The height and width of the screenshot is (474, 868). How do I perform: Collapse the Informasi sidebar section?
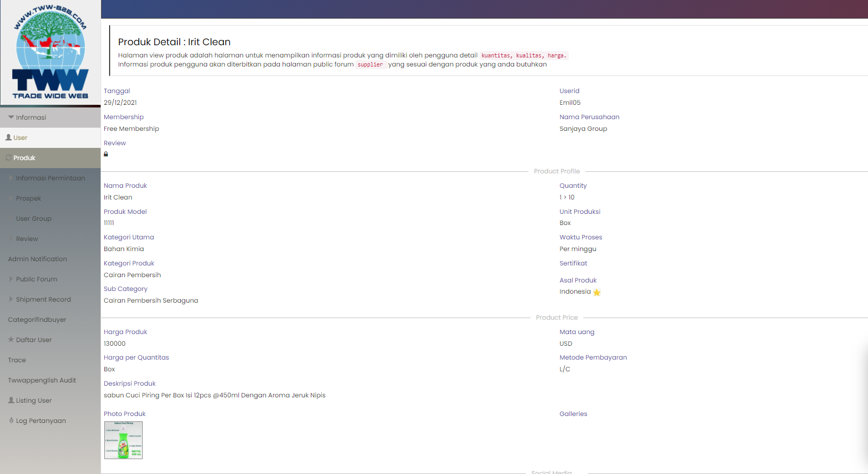(x=11, y=117)
